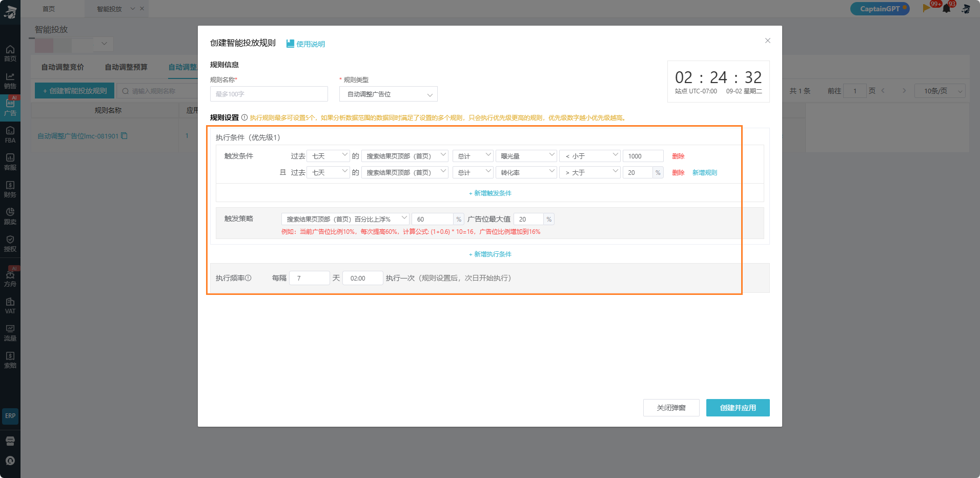Select the 自动调整预算 tab
The image size is (980, 478).
pos(126,67)
